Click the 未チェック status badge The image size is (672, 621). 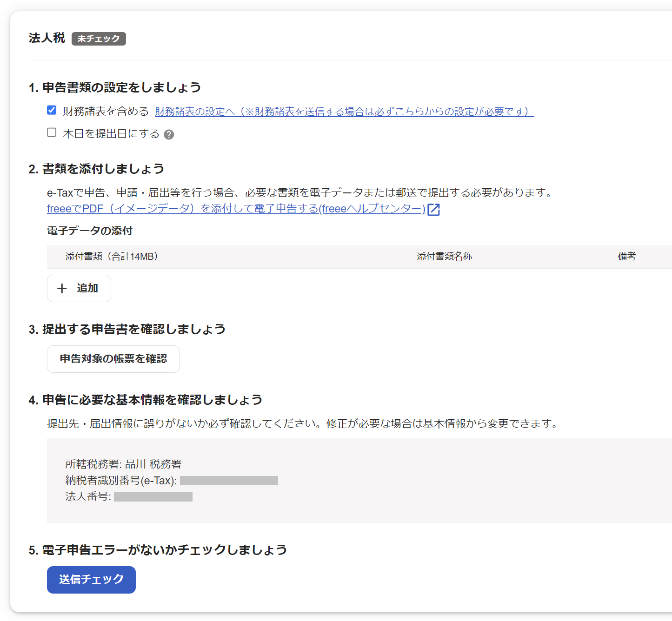99,39
